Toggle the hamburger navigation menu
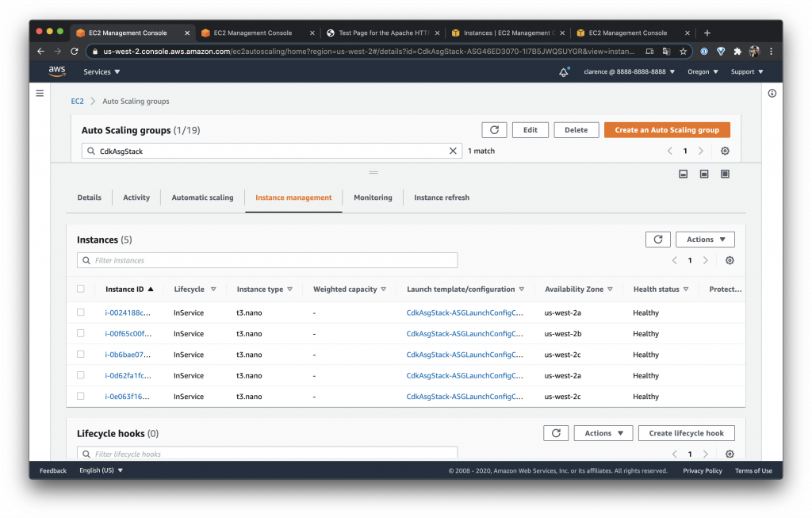Image resolution: width=812 pixels, height=518 pixels. tap(40, 94)
